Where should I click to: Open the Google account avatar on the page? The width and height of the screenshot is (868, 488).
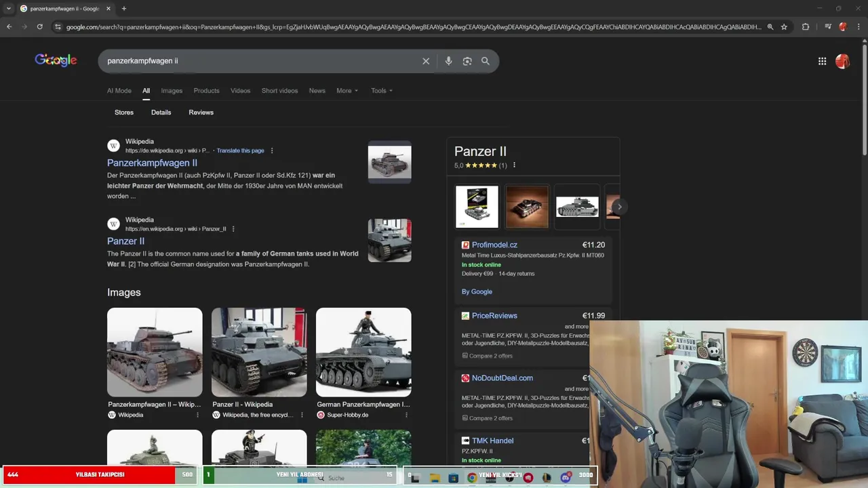[842, 61]
